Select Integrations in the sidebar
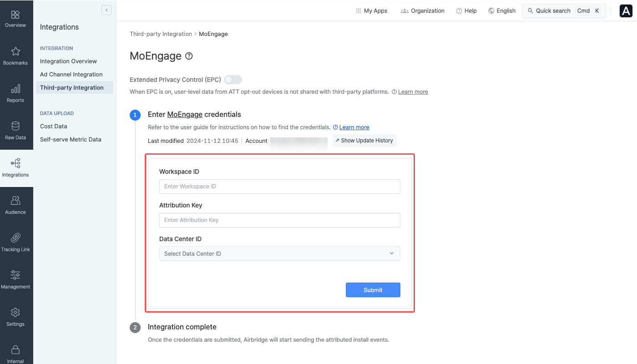Screen dimensions: 637x364 coord(15,168)
